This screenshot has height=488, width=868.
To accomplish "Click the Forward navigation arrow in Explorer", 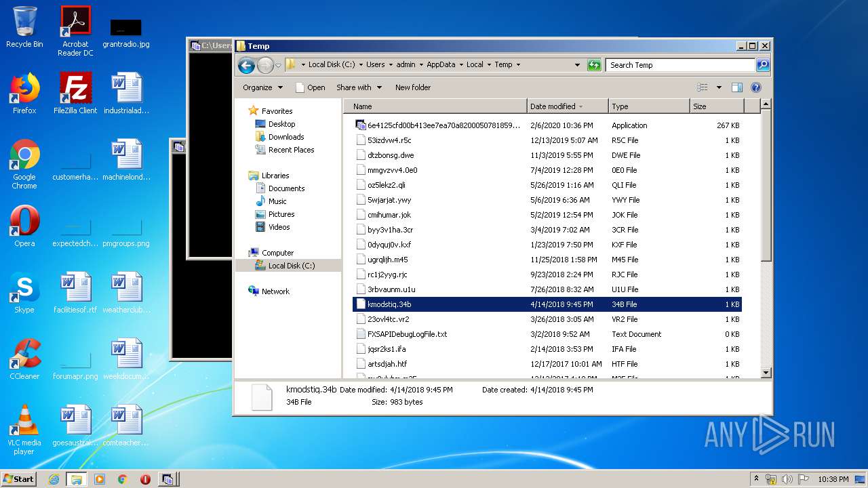I will [x=265, y=65].
